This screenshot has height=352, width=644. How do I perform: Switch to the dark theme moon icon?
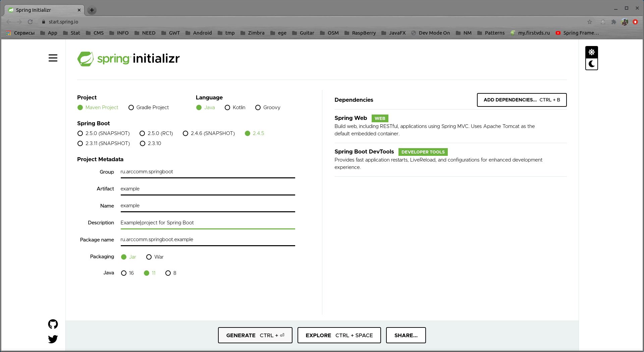tap(591, 64)
